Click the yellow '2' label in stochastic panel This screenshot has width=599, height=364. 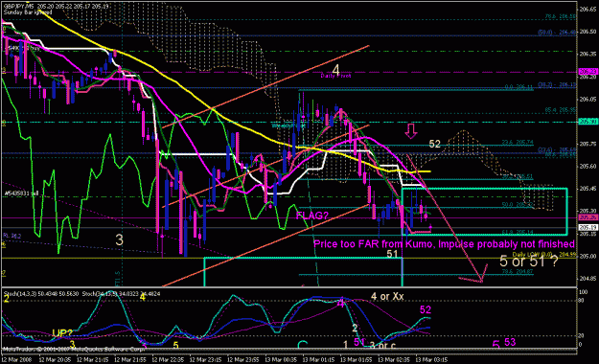pyautogui.click(x=6, y=299)
